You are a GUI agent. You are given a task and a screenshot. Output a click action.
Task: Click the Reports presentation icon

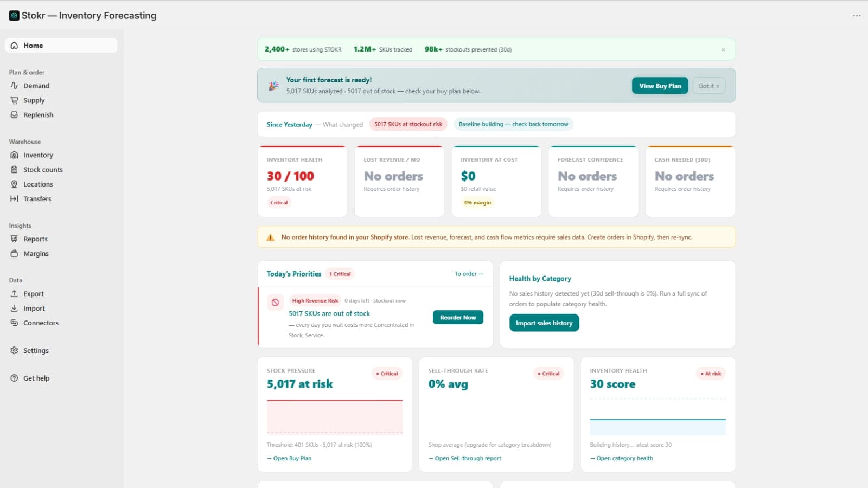click(14, 239)
